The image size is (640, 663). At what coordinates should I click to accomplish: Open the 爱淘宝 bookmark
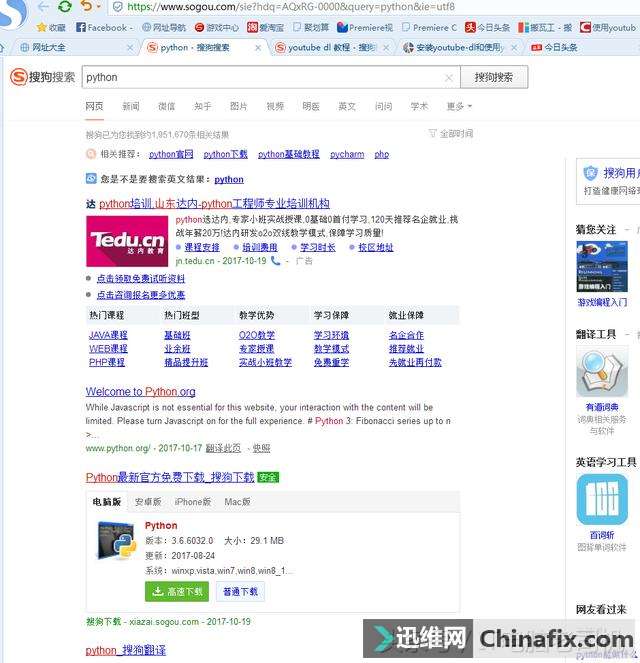tap(265, 27)
